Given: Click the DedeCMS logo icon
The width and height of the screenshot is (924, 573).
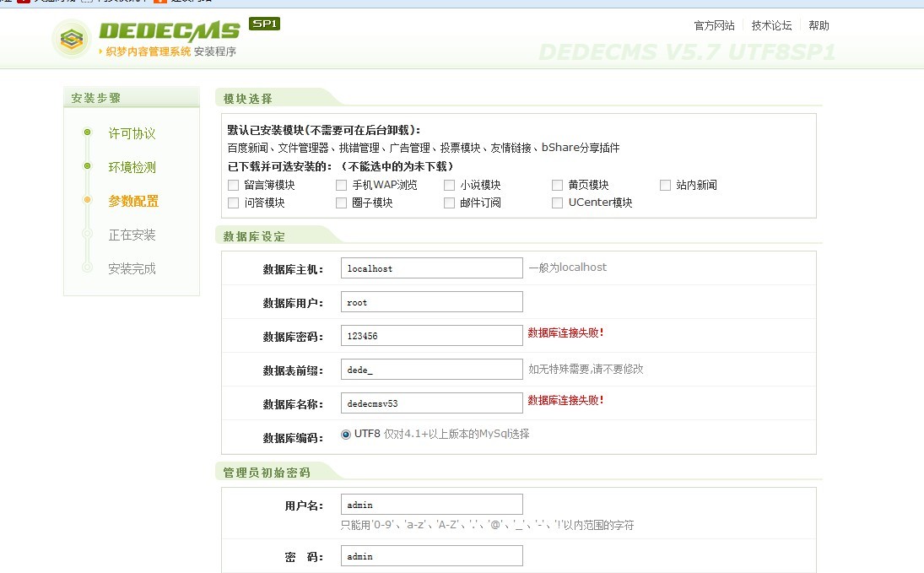Looking at the screenshot, I should click(71, 39).
